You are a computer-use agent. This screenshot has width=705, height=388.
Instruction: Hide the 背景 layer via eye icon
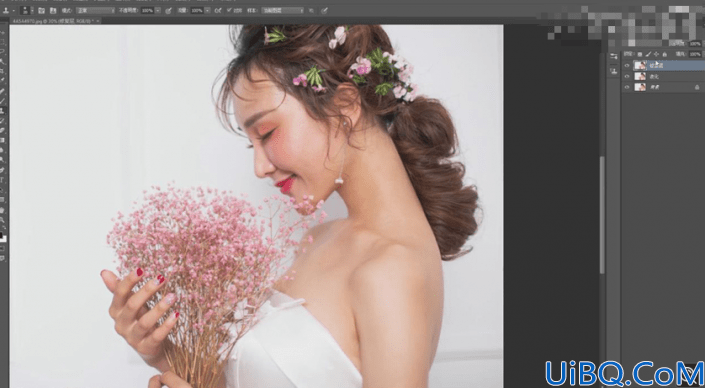click(x=627, y=87)
